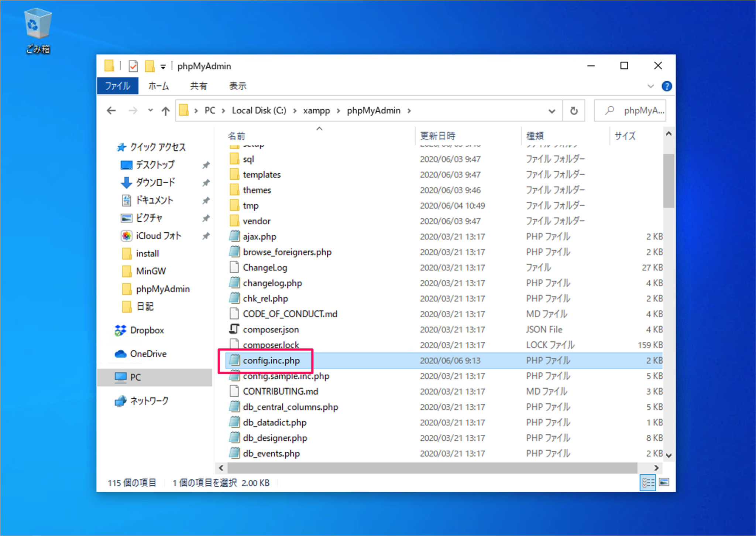Open the Recycle Bin desktop icon
Image resolution: width=756 pixels, height=536 pixels.
(x=38, y=31)
